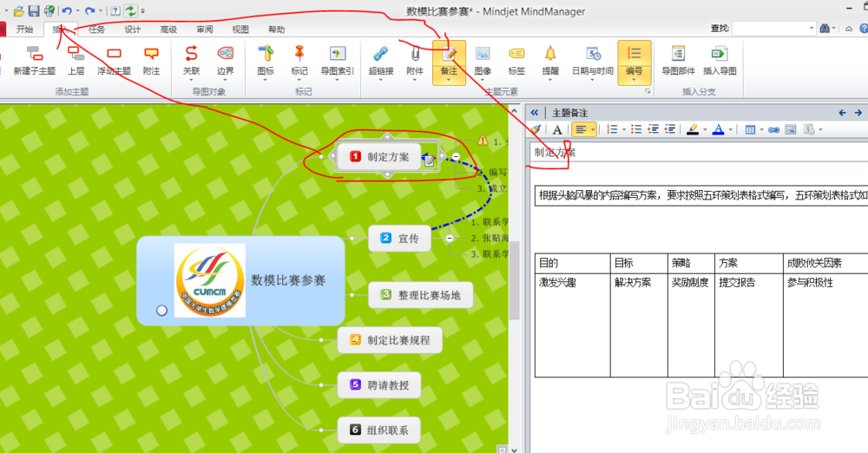
Task: Switch to the 任务 ribbon tab
Action: [96, 30]
